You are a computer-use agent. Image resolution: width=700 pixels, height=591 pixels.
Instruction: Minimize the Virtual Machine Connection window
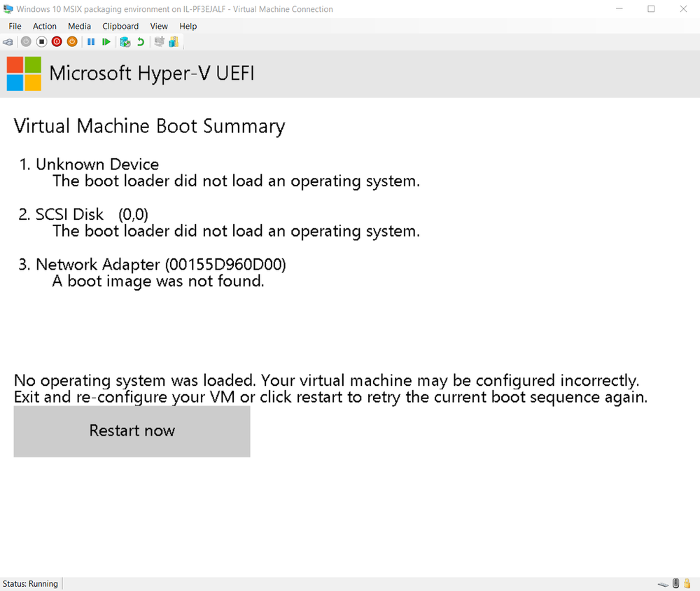(x=619, y=9)
